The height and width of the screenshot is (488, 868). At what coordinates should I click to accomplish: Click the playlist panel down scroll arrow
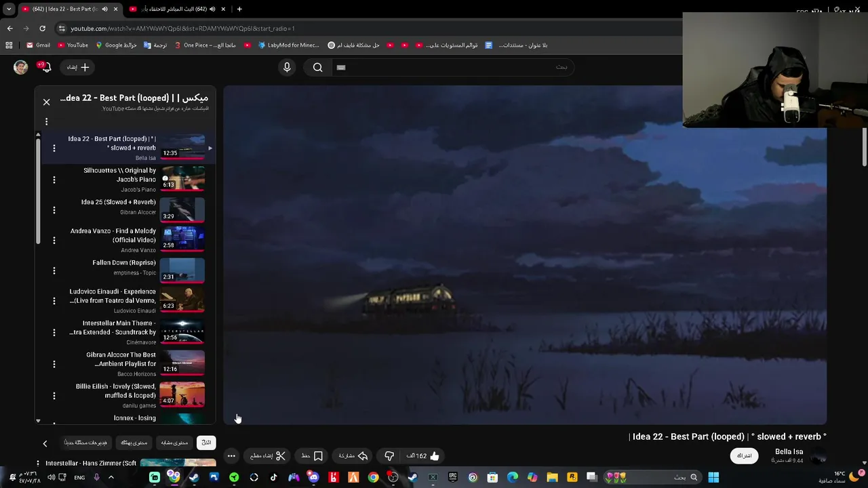pyautogui.click(x=38, y=421)
